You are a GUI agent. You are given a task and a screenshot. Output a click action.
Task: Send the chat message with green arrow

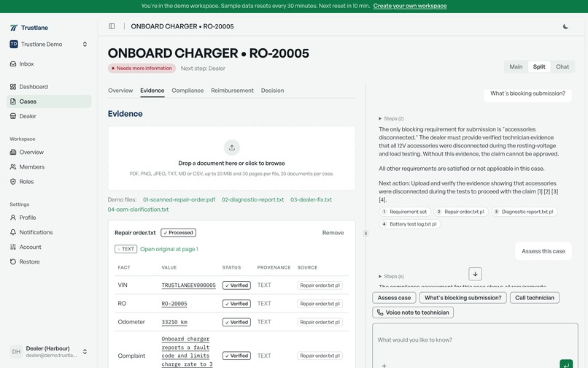(566, 364)
